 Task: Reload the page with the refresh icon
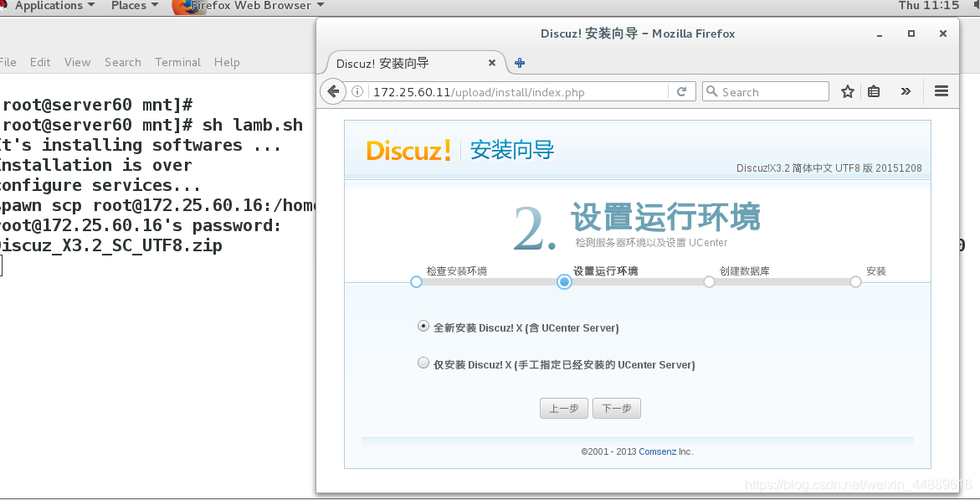point(682,91)
